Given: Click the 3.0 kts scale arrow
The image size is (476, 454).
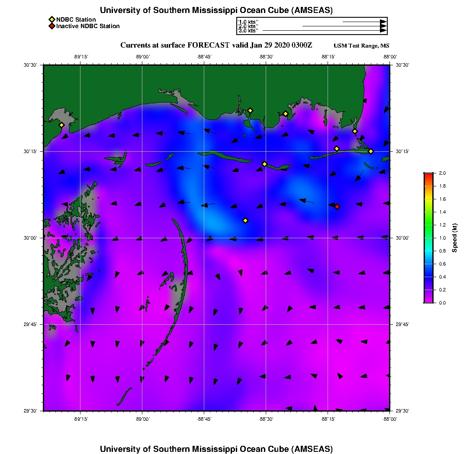Looking at the screenshot, I should 324,31.
